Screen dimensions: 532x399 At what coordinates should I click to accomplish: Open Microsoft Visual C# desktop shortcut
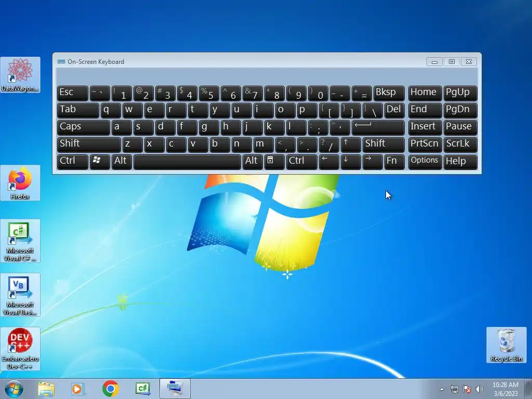click(20, 241)
